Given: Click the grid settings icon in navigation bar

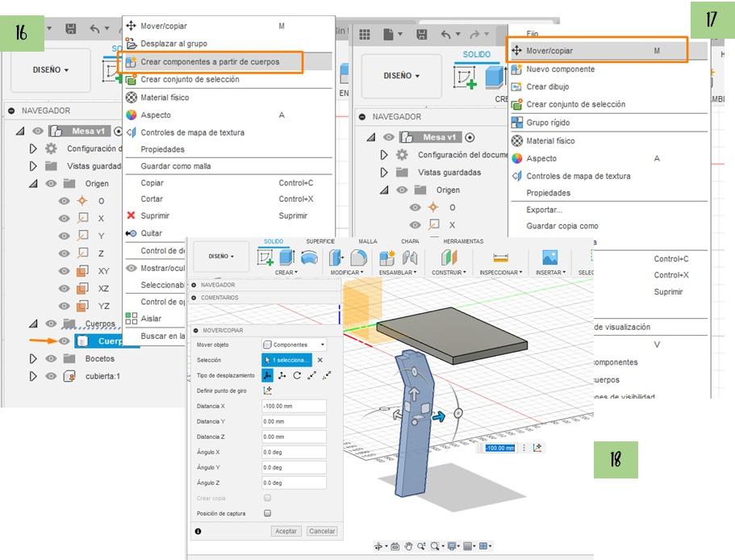Looking at the screenshot, I should pyautogui.click(x=467, y=546).
